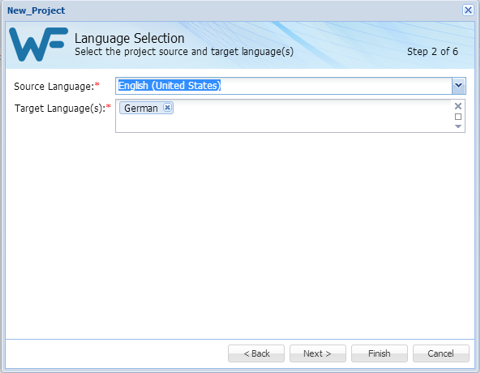Click the WF logo in header
Screen dimensions: 480x373
(38, 44)
